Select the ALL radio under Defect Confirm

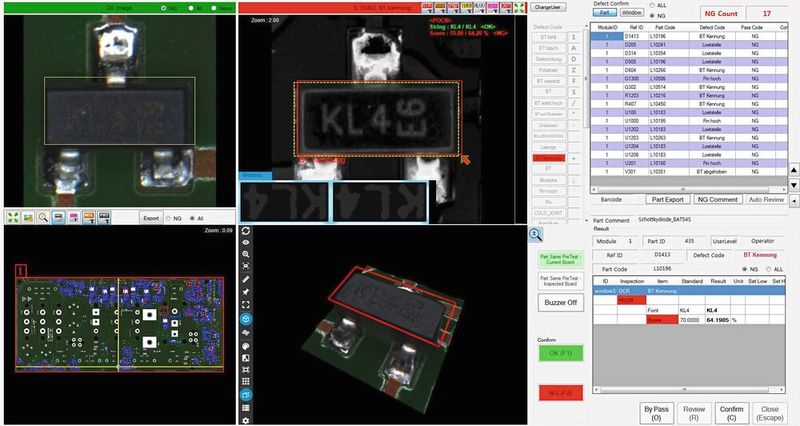652,5
